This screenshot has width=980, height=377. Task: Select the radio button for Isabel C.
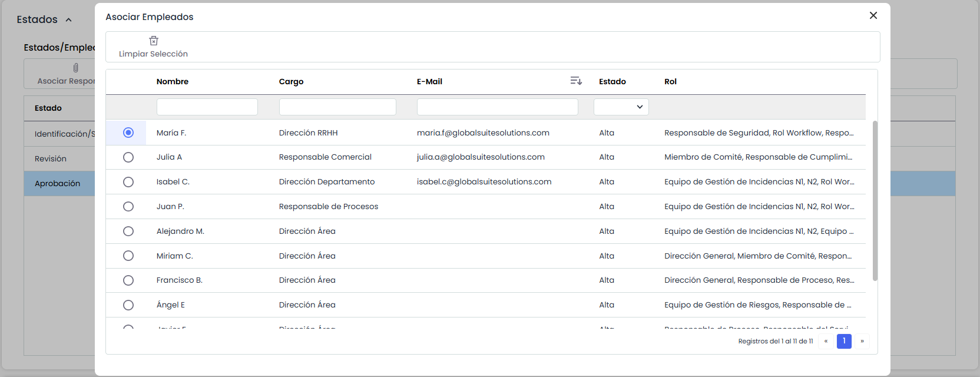[x=128, y=182]
